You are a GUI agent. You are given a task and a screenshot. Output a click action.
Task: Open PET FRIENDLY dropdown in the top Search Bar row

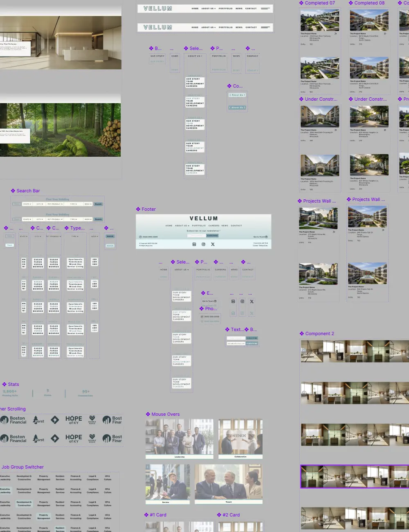pyautogui.click(x=54, y=204)
